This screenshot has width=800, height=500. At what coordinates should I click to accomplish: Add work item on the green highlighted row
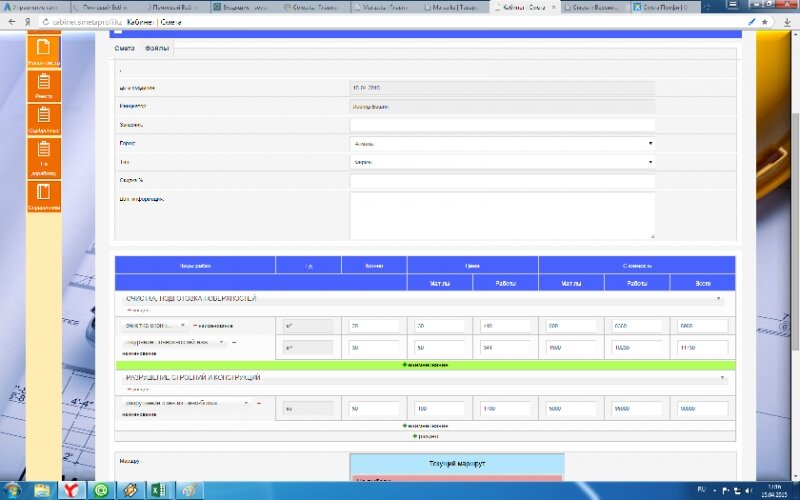coord(425,365)
